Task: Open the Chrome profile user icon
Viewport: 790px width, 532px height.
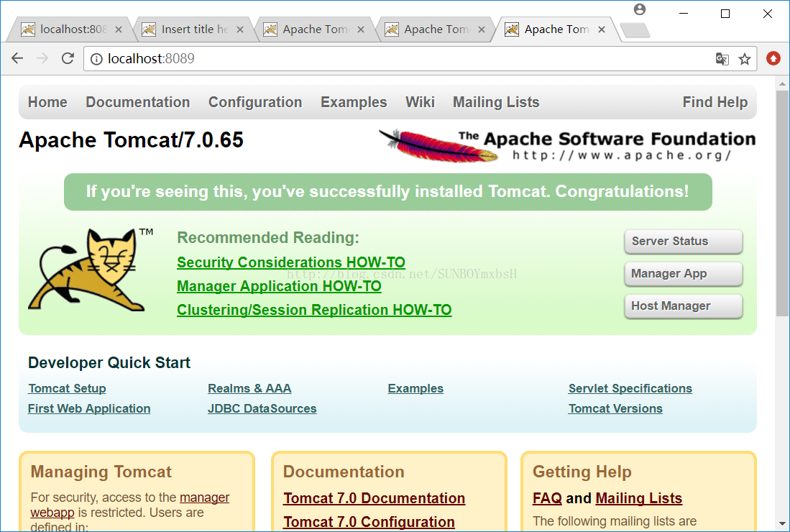Action: coord(640,9)
